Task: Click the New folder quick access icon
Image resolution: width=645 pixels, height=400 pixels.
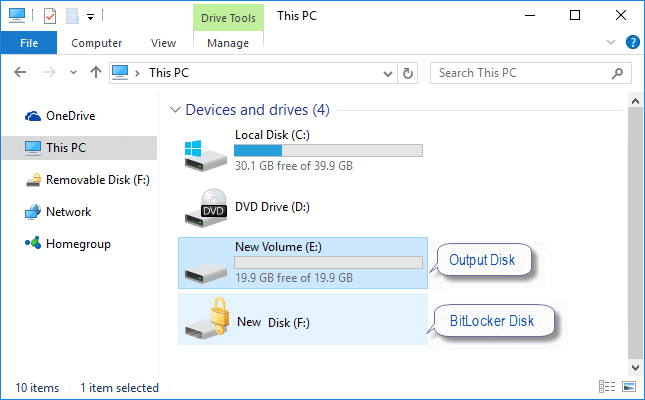Action: pyautogui.click(x=72, y=16)
